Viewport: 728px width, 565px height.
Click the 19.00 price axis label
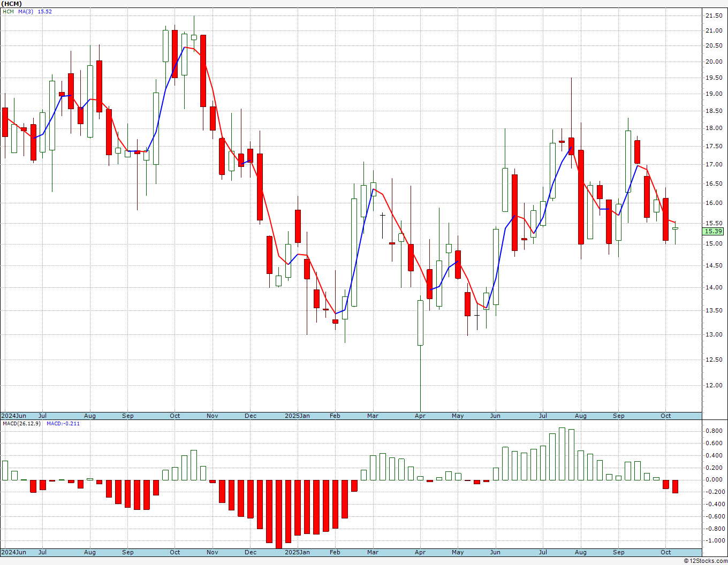tap(713, 94)
